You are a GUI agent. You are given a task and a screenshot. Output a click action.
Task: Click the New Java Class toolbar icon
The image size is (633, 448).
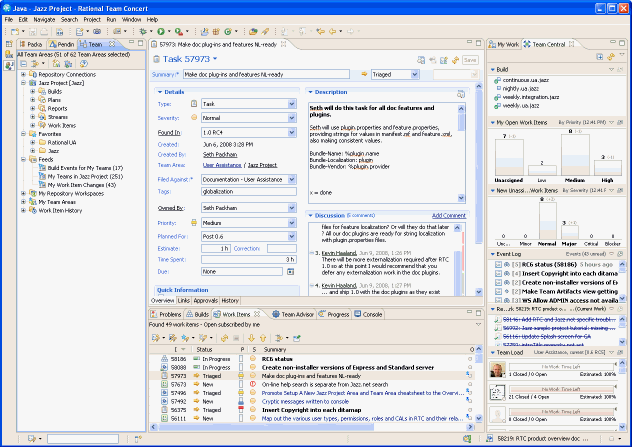coord(228,31)
